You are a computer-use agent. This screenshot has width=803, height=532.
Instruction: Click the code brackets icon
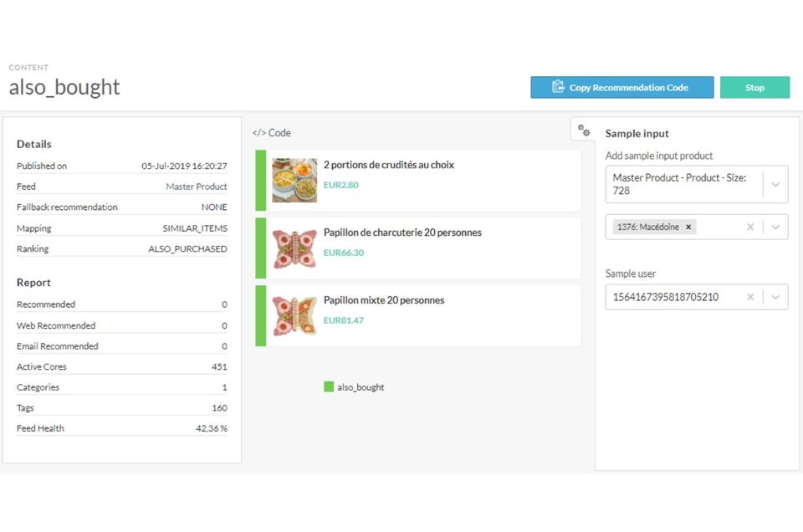pos(258,133)
